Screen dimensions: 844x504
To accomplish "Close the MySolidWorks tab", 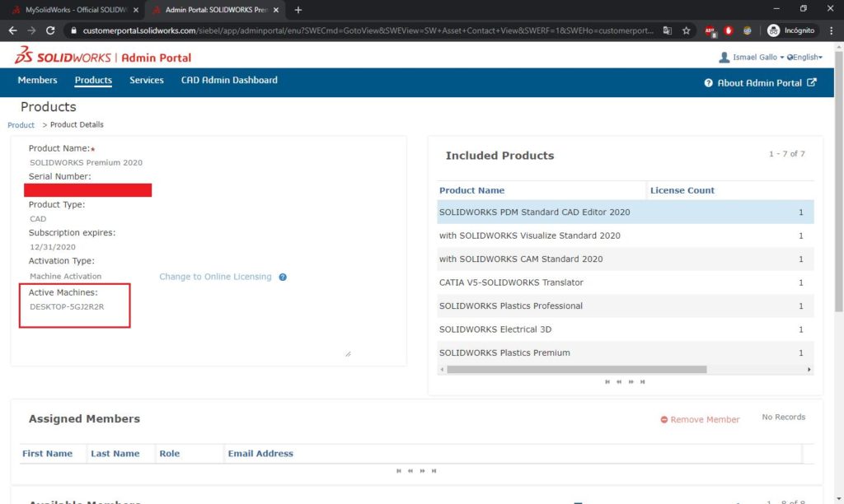I will 136,10.
